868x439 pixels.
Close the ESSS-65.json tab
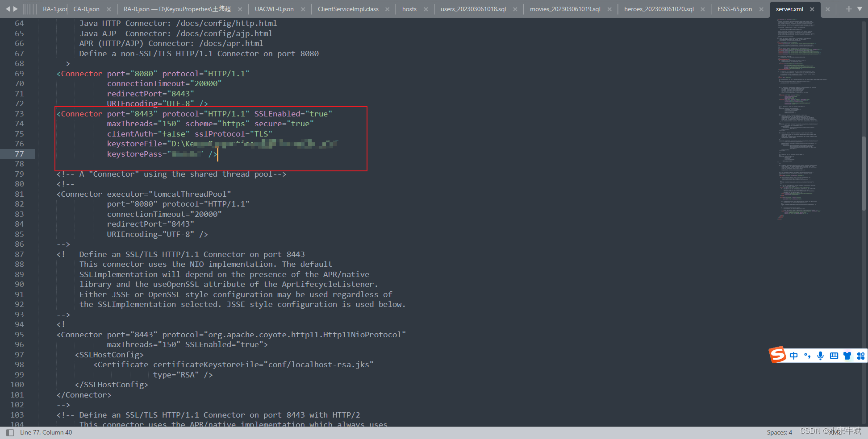click(761, 9)
